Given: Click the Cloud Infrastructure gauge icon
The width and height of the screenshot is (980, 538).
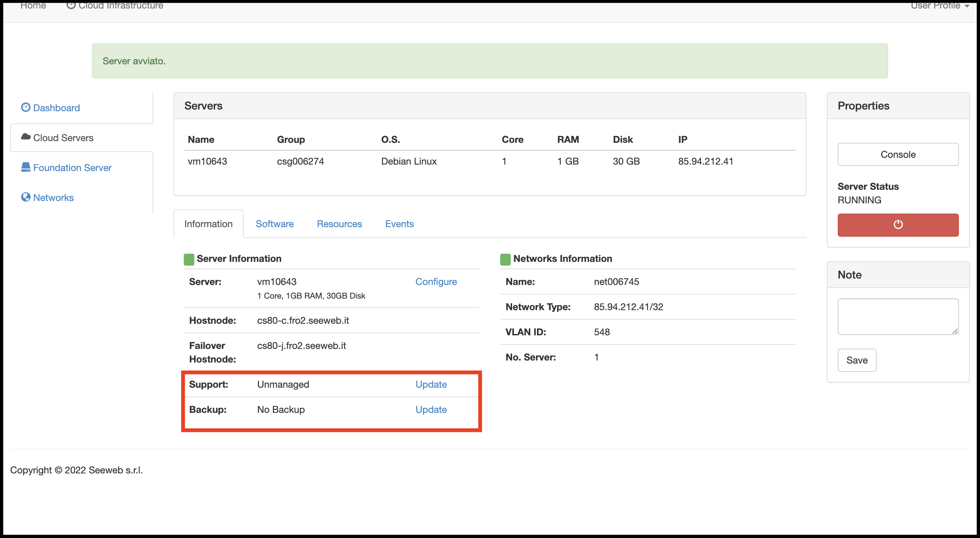Looking at the screenshot, I should click(x=71, y=5).
